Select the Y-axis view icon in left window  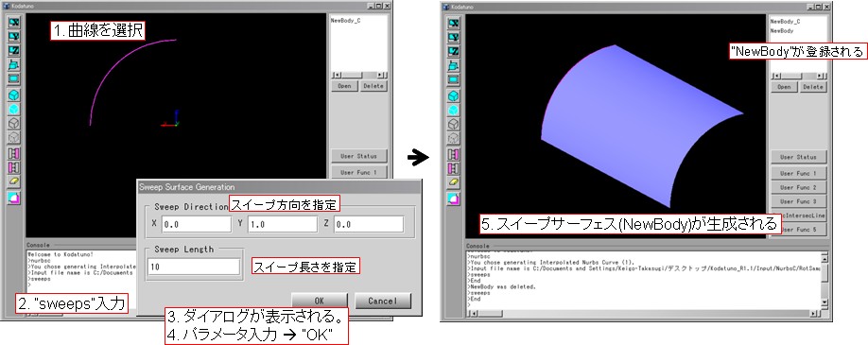(14, 37)
